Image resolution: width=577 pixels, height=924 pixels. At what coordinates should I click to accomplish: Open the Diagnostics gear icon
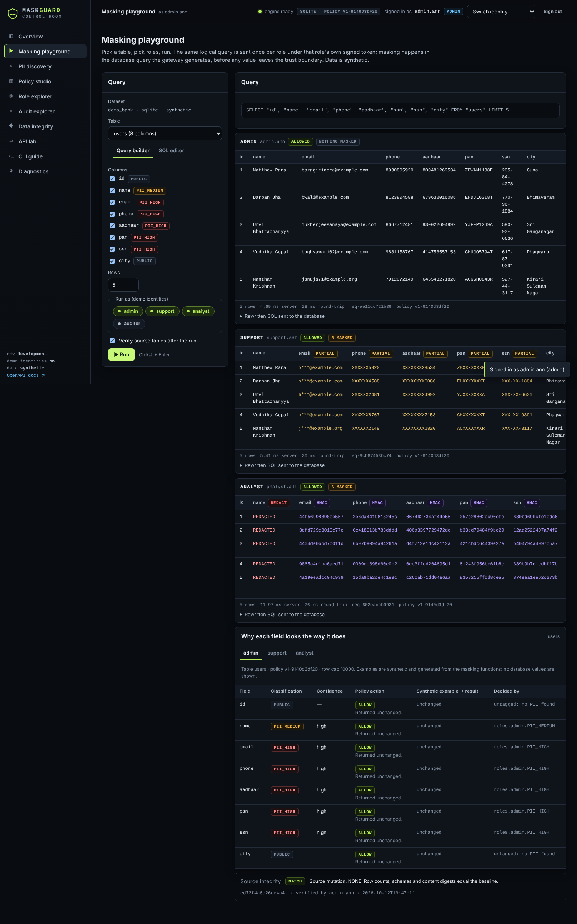[x=11, y=171]
